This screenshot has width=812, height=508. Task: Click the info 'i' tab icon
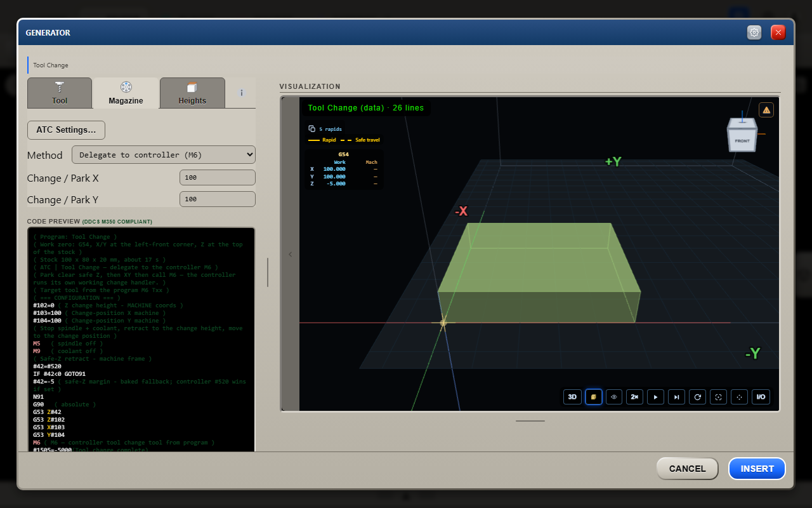[242, 93]
